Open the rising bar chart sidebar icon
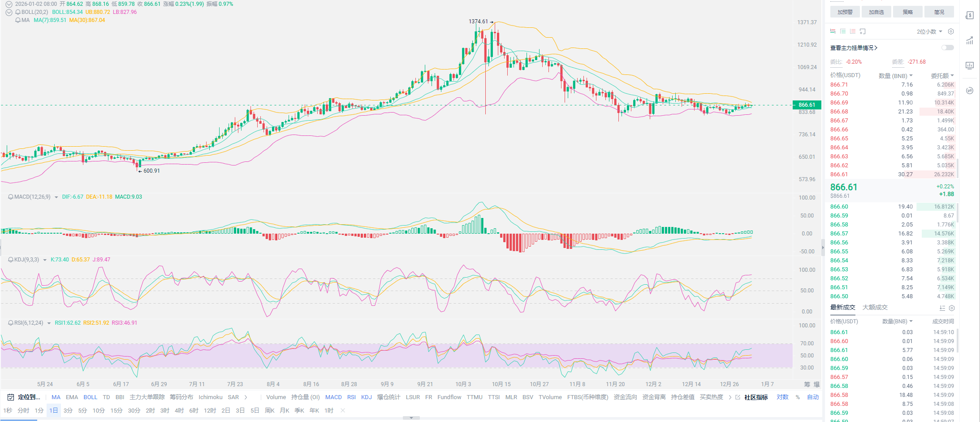Image resolution: width=980 pixels, height=422 pixels. pos(970,40)
